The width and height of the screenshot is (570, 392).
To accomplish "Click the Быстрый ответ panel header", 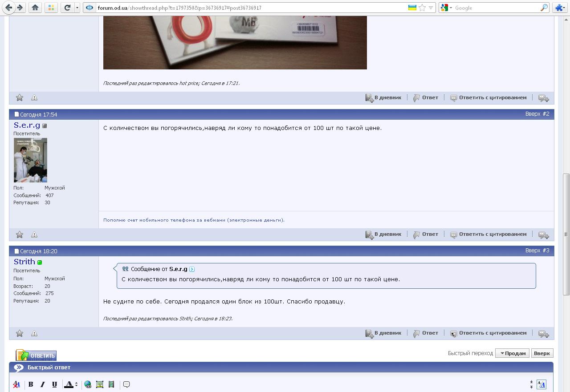I will tap(49, 368).
